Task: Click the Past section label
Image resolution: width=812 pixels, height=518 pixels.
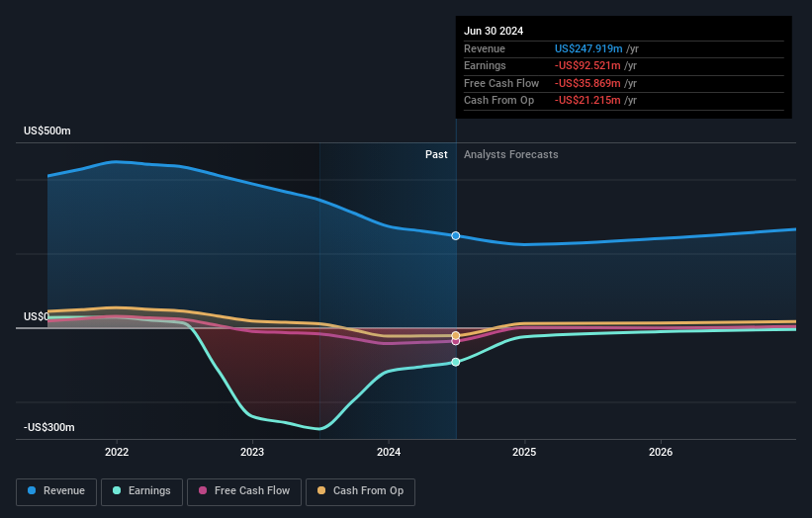Action: click(436, 154)
